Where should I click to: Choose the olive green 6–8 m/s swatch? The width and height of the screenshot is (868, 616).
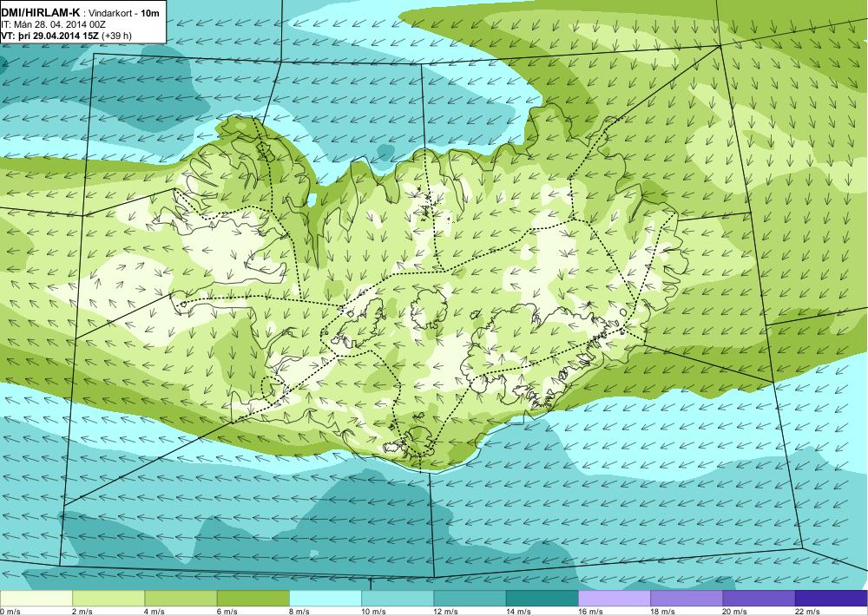253,599
